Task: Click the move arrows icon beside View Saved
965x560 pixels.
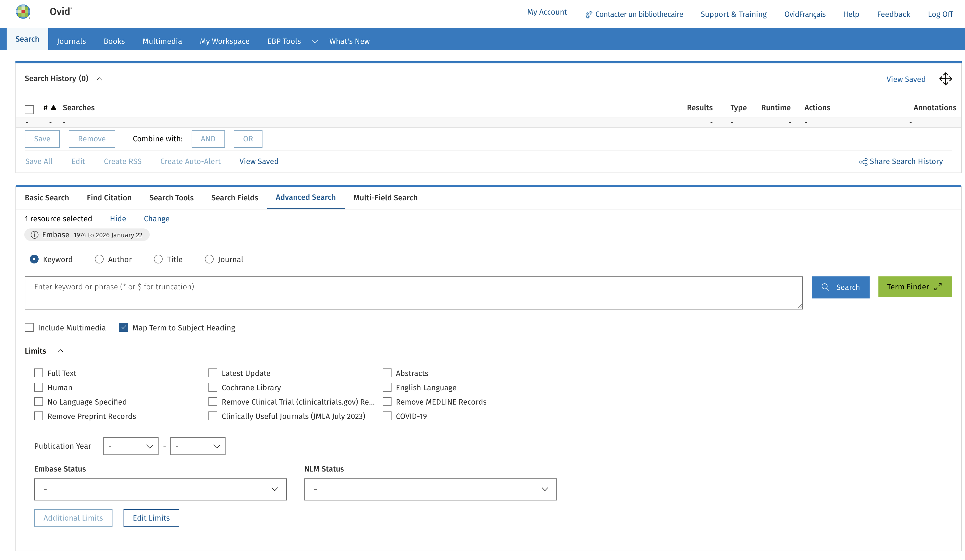Action: click(945, 79)
